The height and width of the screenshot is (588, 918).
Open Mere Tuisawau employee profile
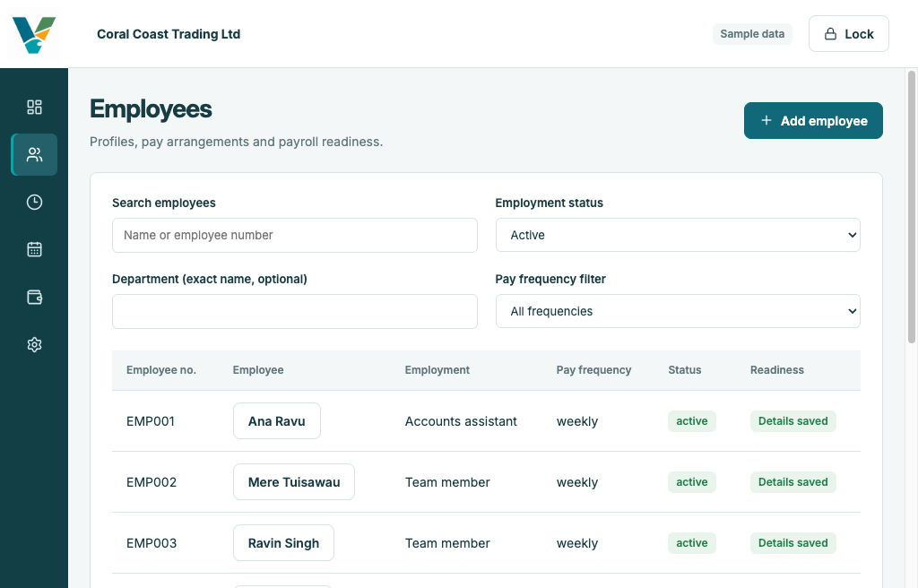point(294,482)
